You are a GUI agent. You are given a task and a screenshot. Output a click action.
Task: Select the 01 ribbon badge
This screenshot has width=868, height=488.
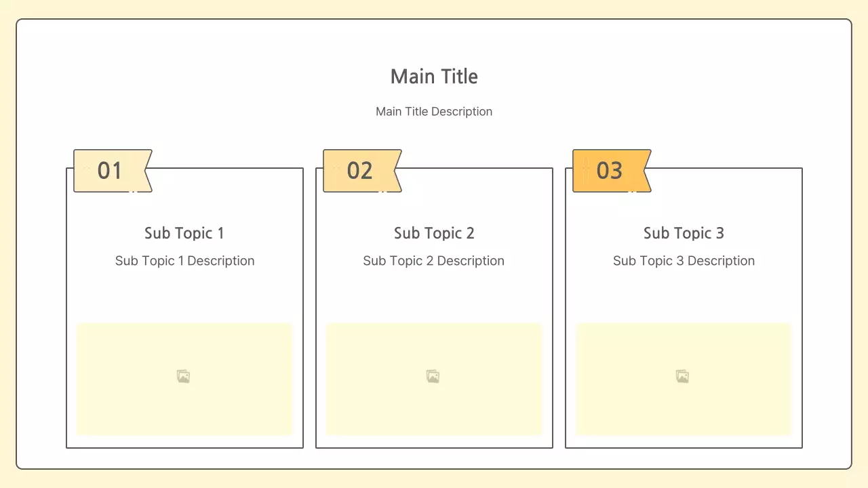111,171
